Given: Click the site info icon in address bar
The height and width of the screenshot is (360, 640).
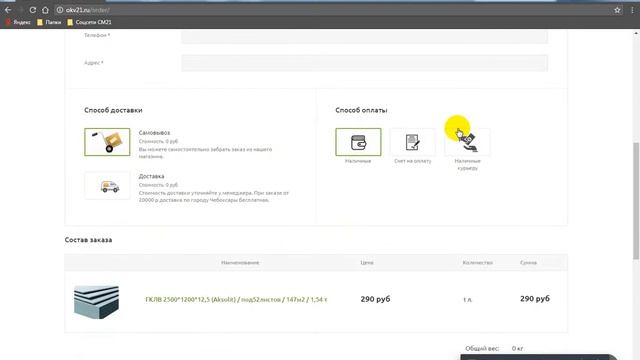Looking at the screenshot, I should (x=60, y=10).
